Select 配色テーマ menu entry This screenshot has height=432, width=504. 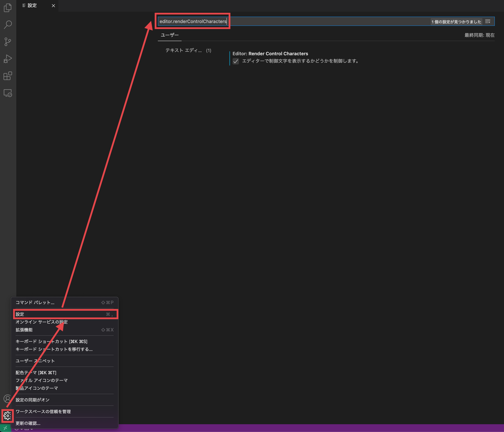pyautogui.click(x=36, y=372)
